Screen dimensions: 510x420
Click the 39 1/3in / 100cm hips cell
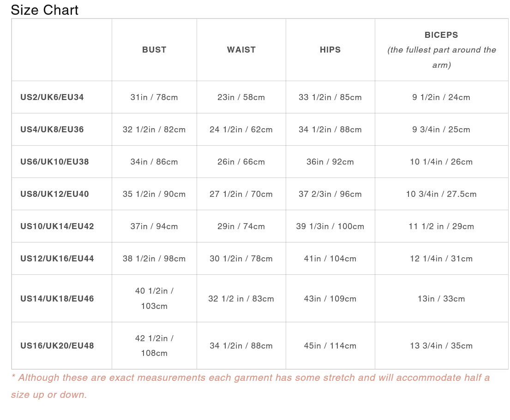coord(330,226)
